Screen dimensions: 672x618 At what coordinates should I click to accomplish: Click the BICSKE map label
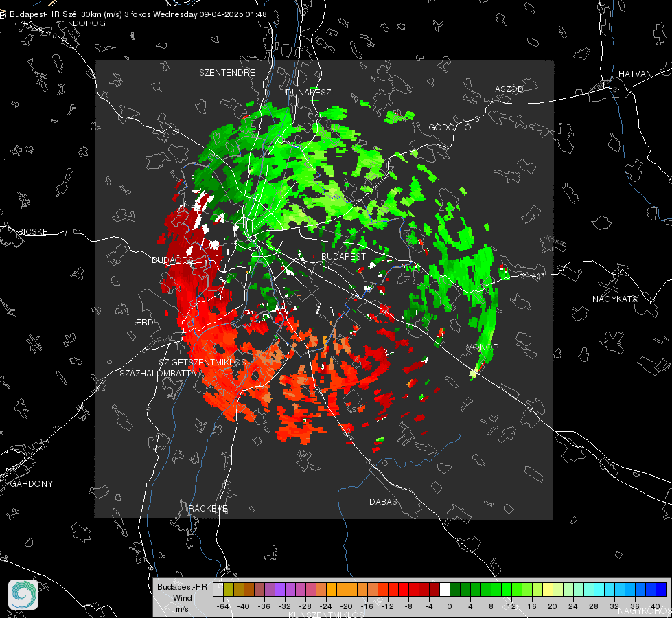click(32, 231)
